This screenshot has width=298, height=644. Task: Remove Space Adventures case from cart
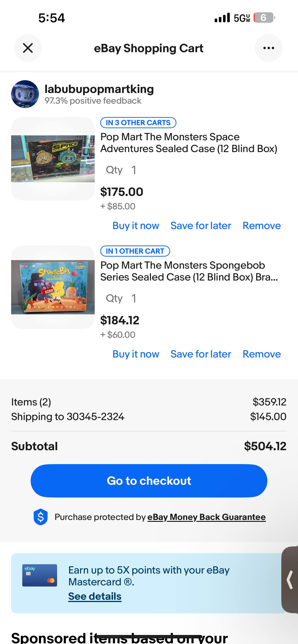click(262, 226)
